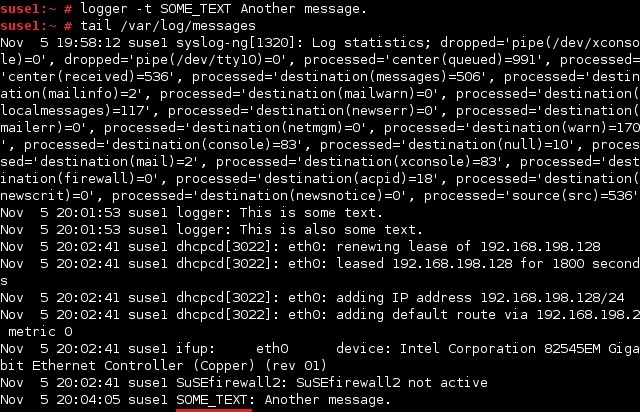Click the 20:04:05 timestamp
This screenshot has height=412, width=640.
click(88, 400)
